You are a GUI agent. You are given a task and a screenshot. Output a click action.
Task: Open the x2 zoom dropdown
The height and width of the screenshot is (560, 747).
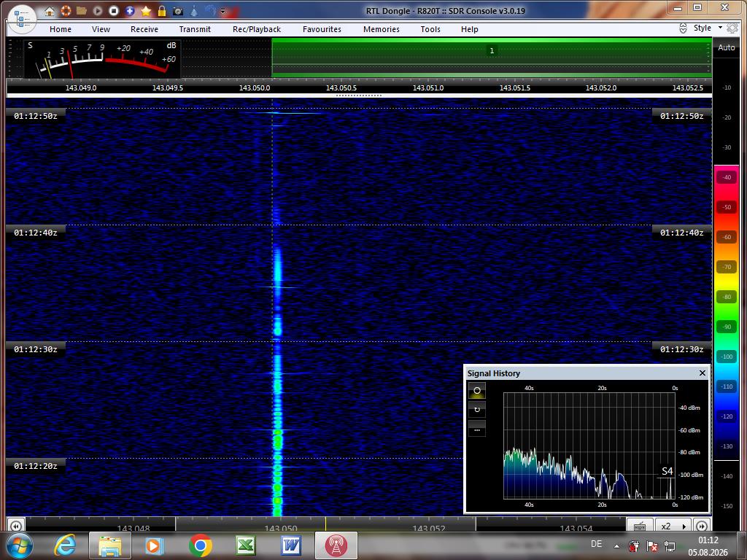coord(674,526)
